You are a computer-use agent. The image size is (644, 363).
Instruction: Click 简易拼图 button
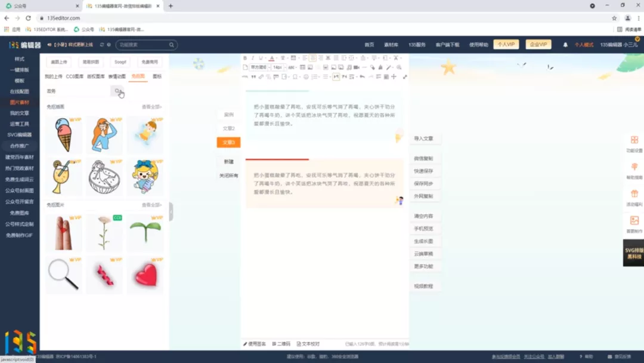[x=91, y=62]
